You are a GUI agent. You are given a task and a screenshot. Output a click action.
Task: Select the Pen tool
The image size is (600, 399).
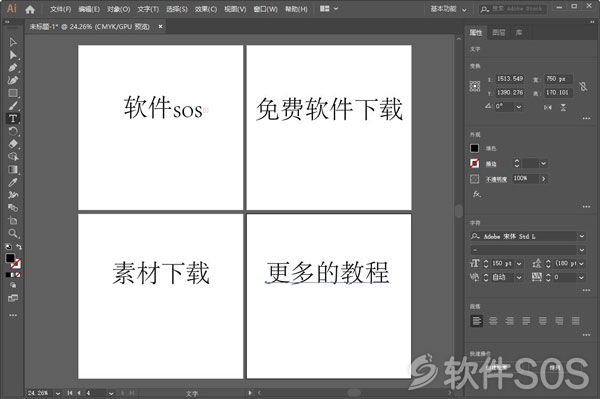13,68
